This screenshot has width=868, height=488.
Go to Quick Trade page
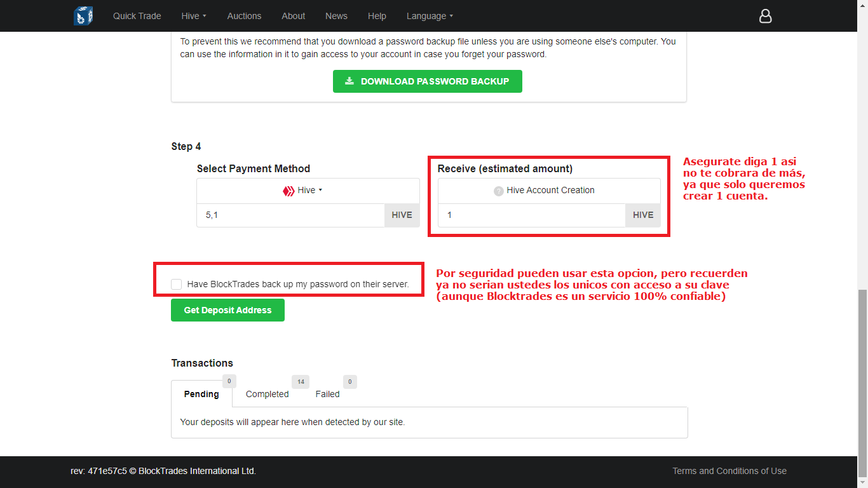pos(137,16)
